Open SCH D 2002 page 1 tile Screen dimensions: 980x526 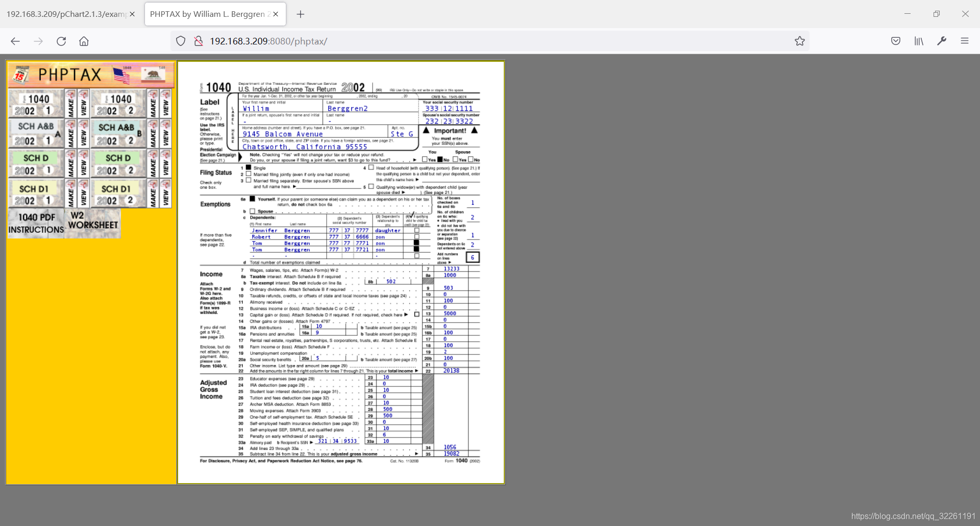36,163
